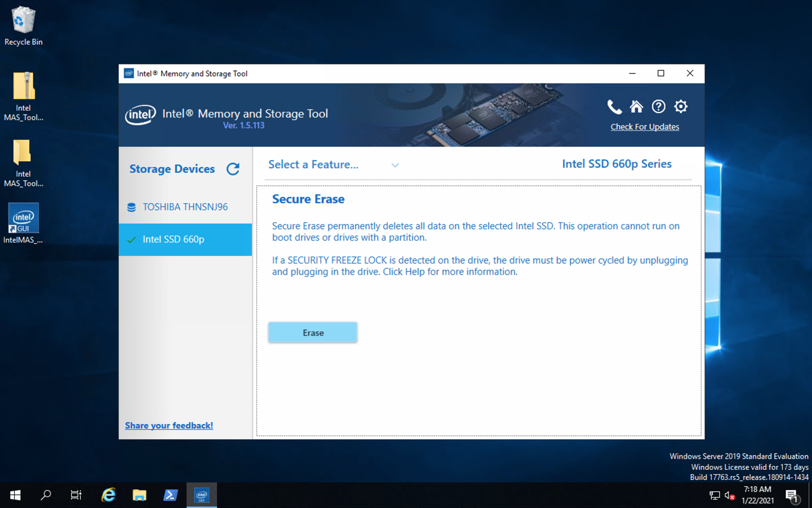Click the title bar app icon
Image resolution: width=812 pixels, height=508 pixels.
(x=129, y=74)
